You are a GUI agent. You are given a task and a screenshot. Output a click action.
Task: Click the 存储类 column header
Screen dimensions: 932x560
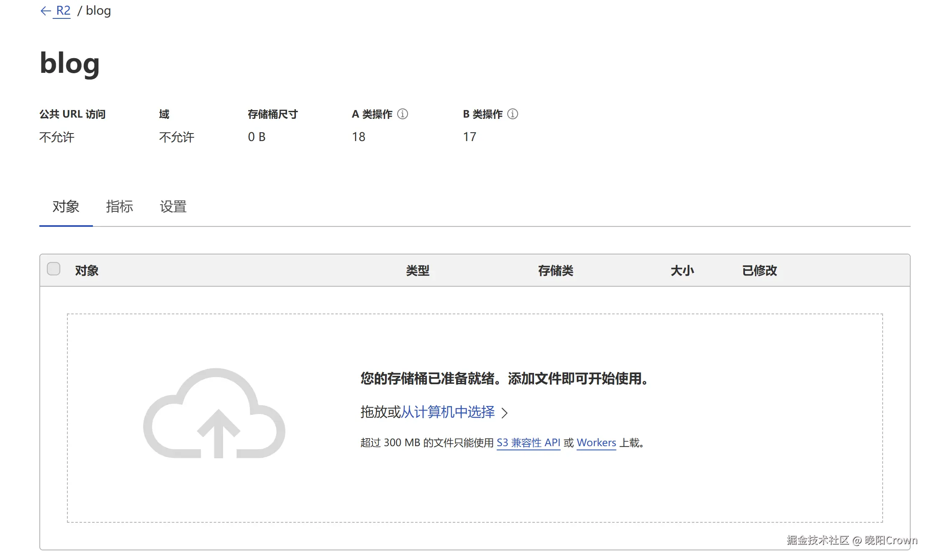(x=555, y=270)
